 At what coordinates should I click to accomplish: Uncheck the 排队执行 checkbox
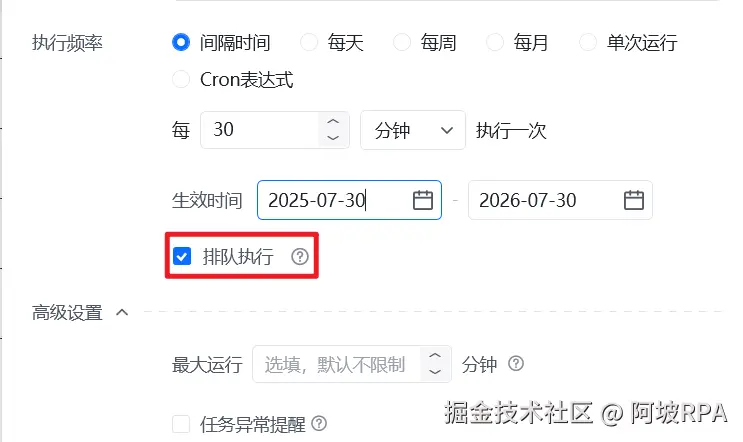pos(182,256)
